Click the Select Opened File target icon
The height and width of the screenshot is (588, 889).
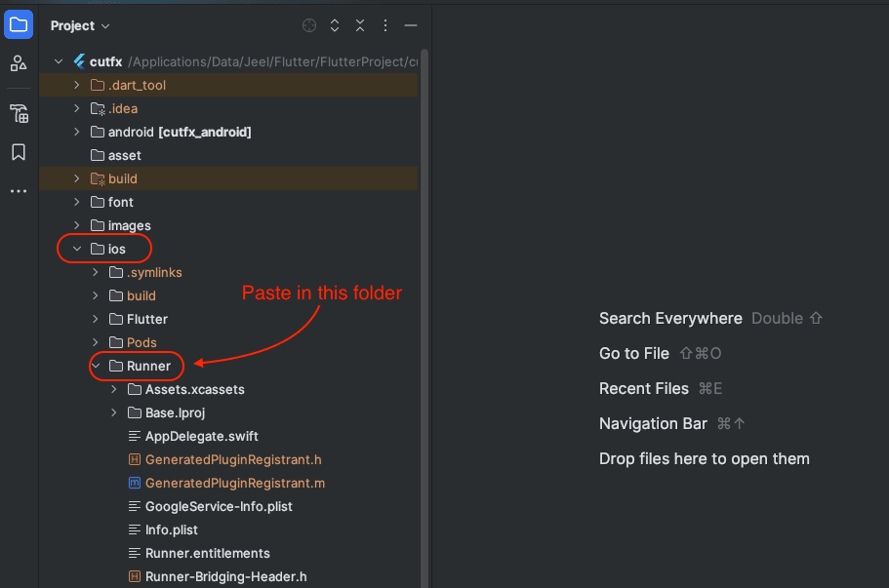(x=309, y=25)
